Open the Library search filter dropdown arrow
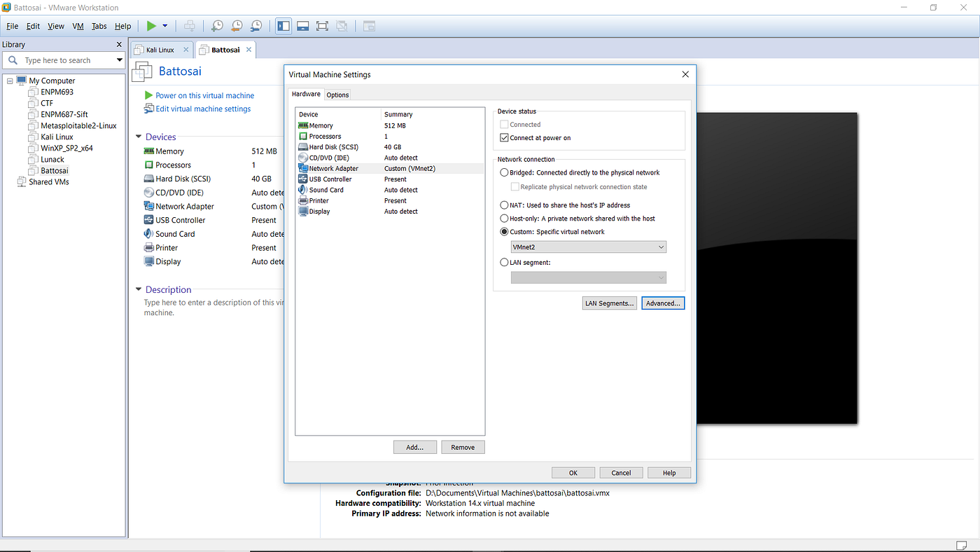This screenshot has height=552, width=980. 119,60
